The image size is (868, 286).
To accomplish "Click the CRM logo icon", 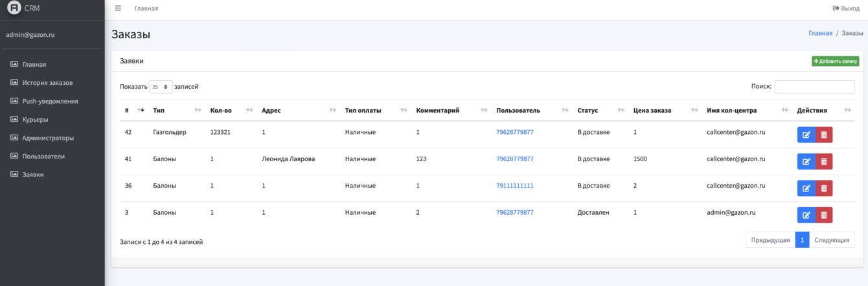I will pos(14,8).
